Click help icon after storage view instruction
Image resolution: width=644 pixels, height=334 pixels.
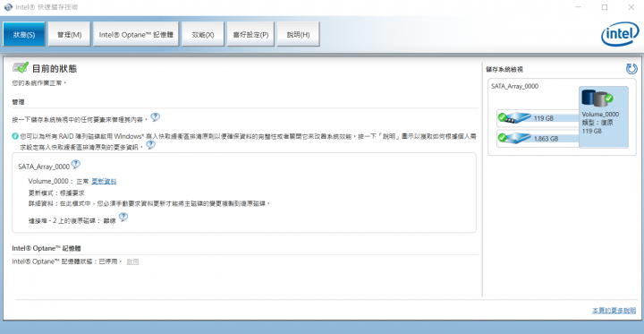coord(155,117)
